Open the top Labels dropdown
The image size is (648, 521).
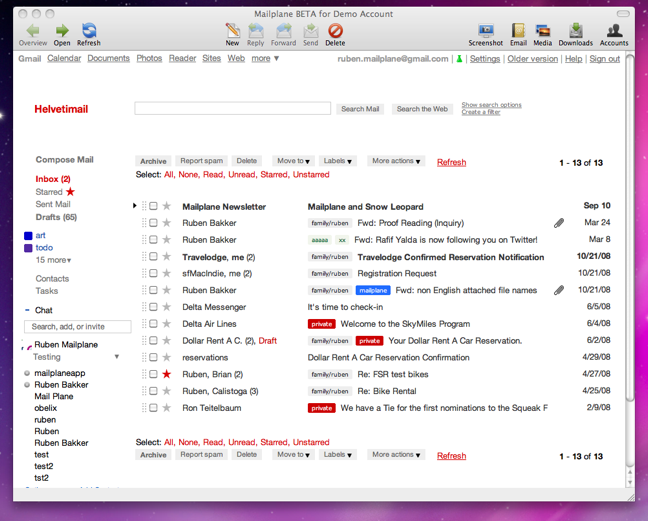point(338,161)
